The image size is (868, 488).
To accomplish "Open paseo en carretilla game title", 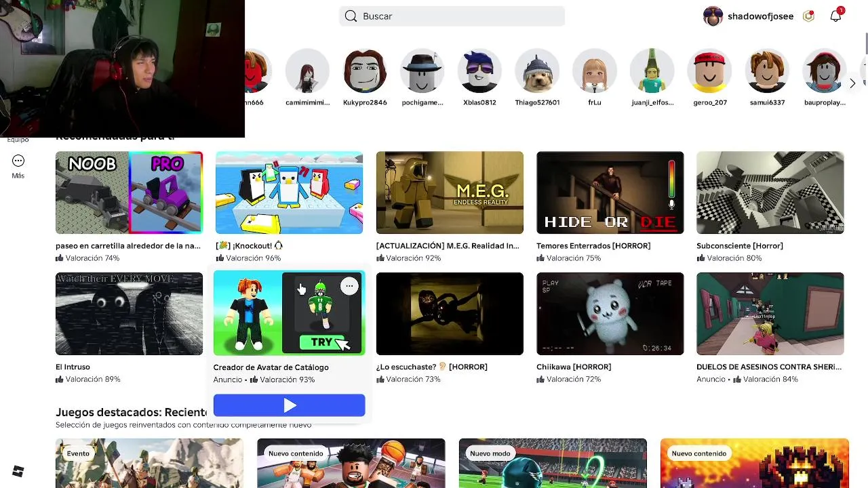I will tap(128, 246).
